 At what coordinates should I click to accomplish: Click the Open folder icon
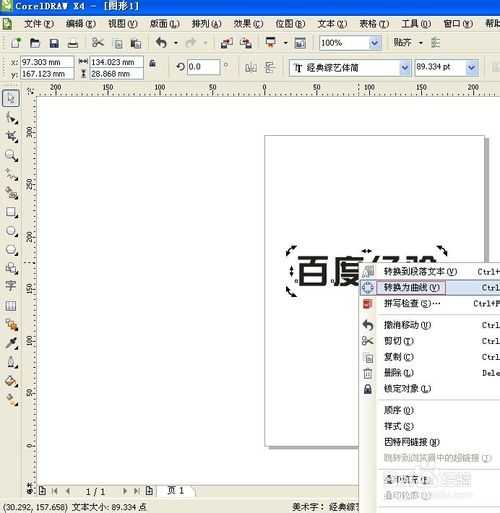click(x=35, y=43)
